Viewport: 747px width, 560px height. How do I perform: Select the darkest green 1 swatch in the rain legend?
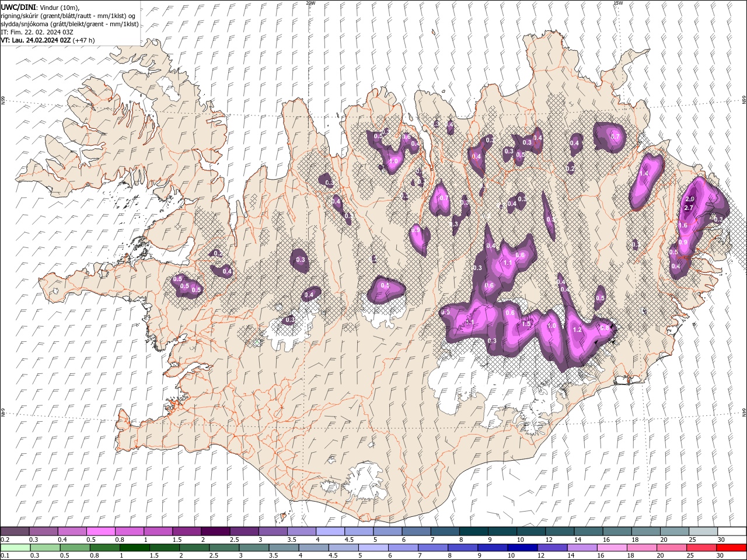click(134, 548)
